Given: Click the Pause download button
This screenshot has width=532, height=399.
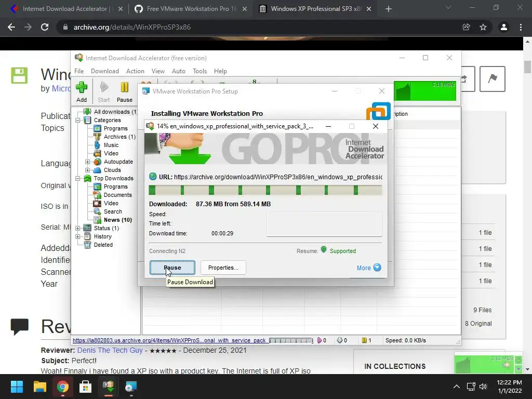Looking at the screenshot, I should [172, 268].
